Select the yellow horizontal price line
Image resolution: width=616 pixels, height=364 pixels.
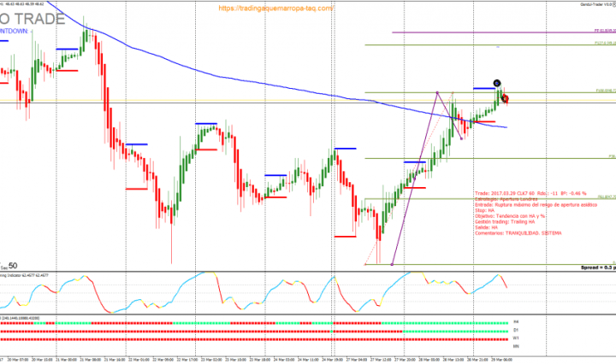click(x=257, y=103)
